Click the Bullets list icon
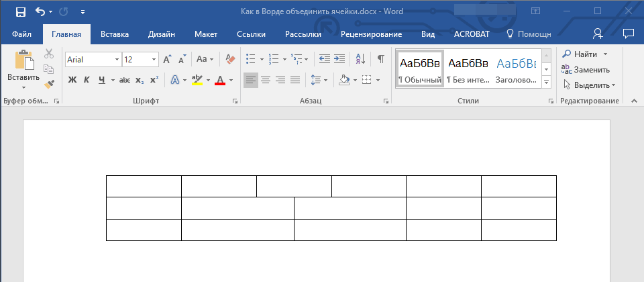 tap(250, 59)
